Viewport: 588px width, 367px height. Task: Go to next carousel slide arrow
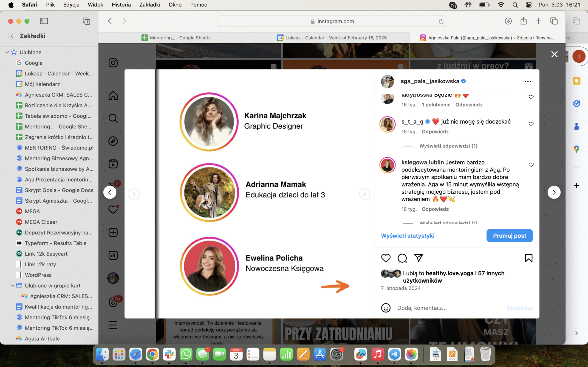click(x=364, y=194)
